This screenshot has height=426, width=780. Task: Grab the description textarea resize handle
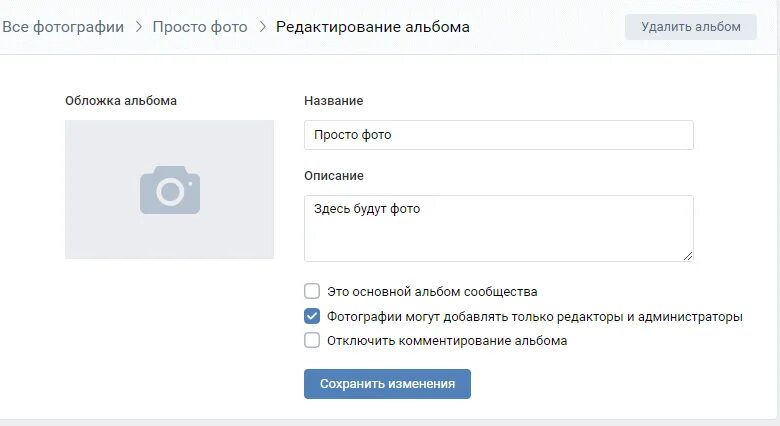[687, 256]
